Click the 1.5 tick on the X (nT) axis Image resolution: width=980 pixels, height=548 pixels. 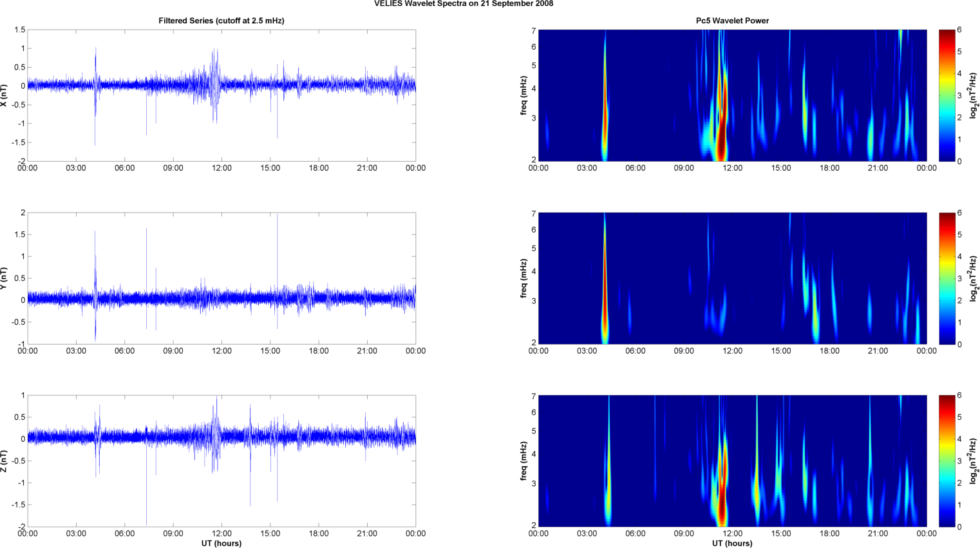[19, 30]
